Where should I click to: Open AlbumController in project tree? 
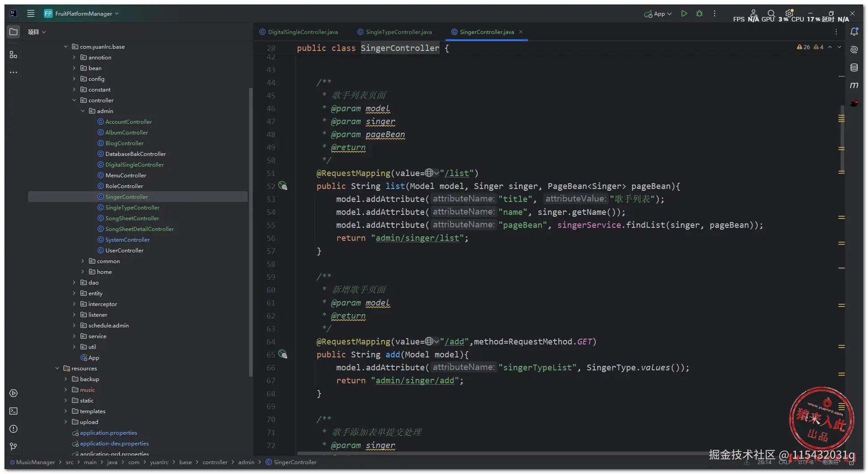[x=127, y=132]
